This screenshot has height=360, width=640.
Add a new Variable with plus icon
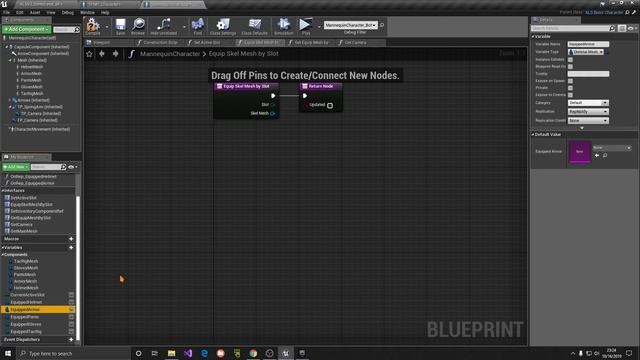pos(71,247)
